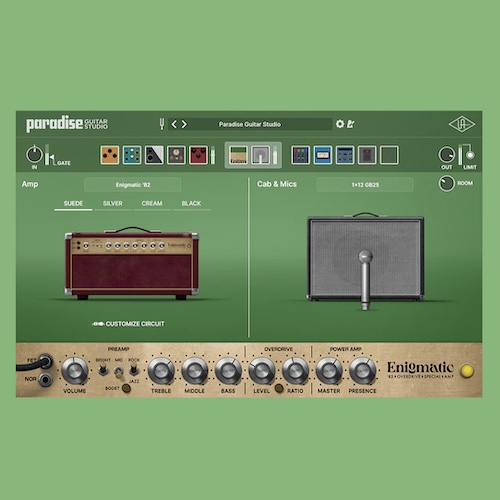Select the orange three-knob pedal slot
Viewport: 500px width, 500px height.
click(110, 155)
